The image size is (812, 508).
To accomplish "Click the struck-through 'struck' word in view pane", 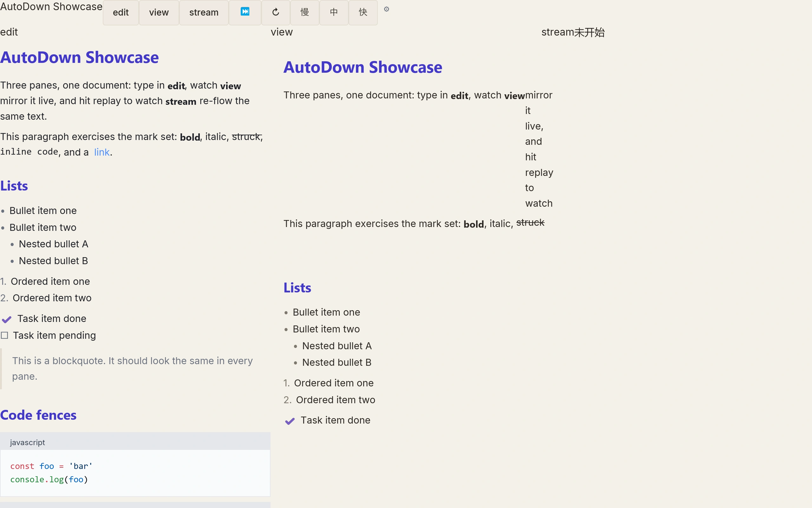I will [x=530, y=223].
